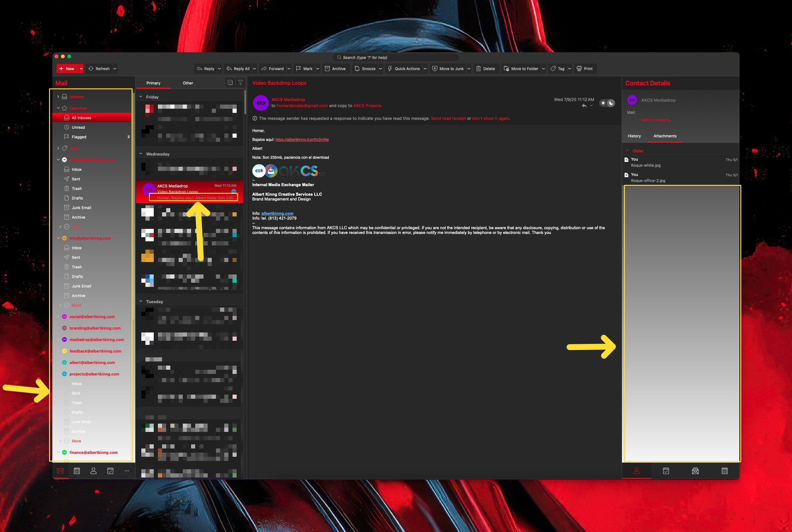Collapse the info@albertkinng.com account
The width and height of the screenshot is (792, 532).
[58, 238]
